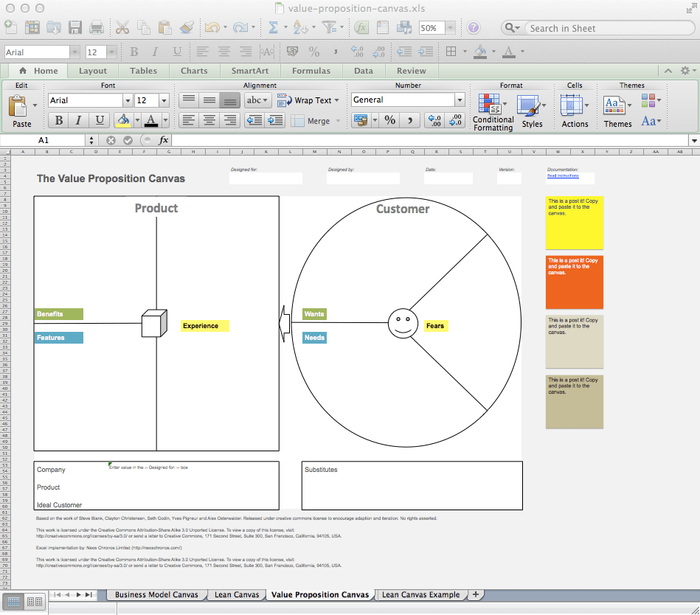Click the Paste clipboard icon in ribbon

pyautogui.click(x=18, y=106)
